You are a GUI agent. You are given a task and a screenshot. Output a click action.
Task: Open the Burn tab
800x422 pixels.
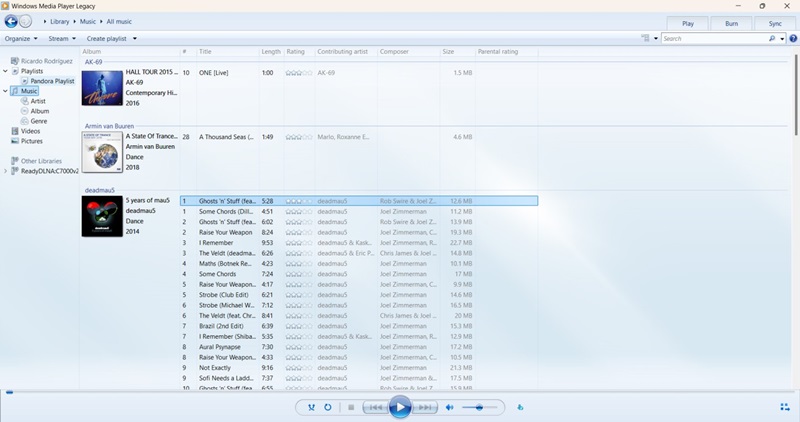[731, 23]
